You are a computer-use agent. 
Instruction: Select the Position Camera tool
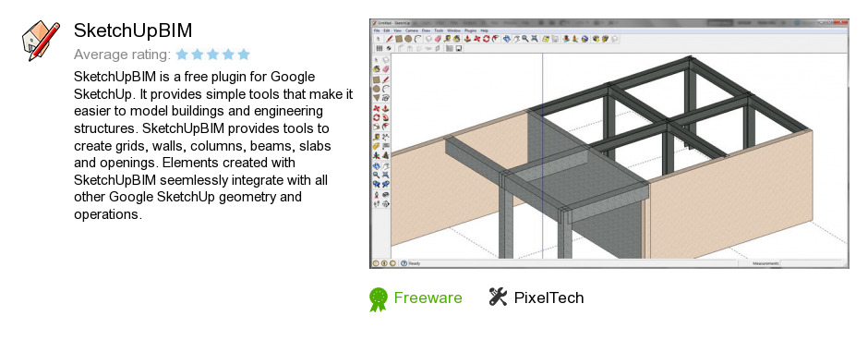pos(377,194)
